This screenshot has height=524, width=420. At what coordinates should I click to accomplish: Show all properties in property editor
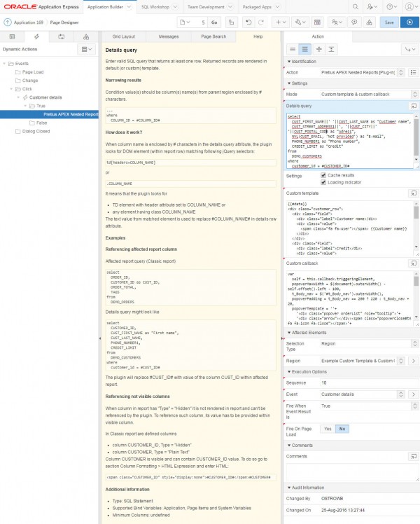coord(304,50)
